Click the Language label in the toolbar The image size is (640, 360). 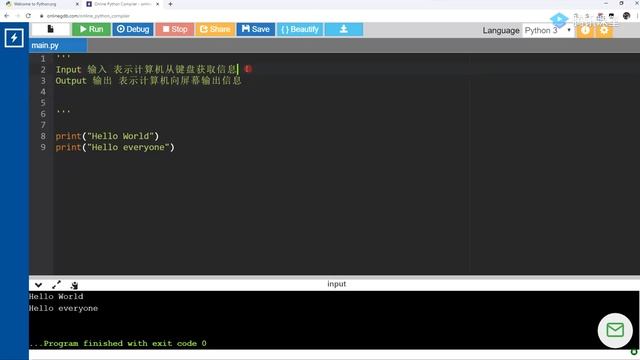(501, 31)
